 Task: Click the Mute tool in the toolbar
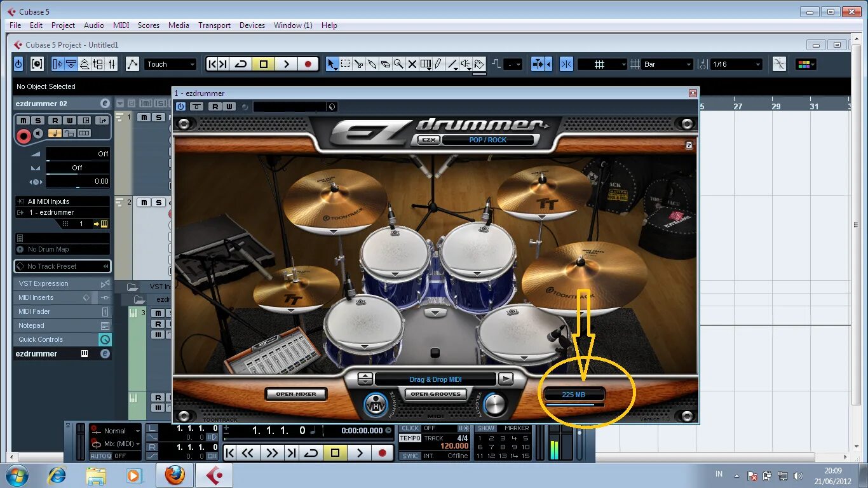click(x=412, y=64)
